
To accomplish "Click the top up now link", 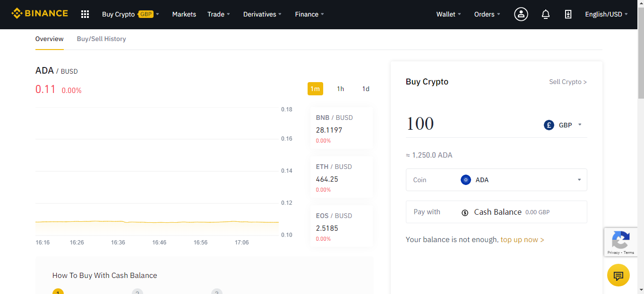I will 522,240.
